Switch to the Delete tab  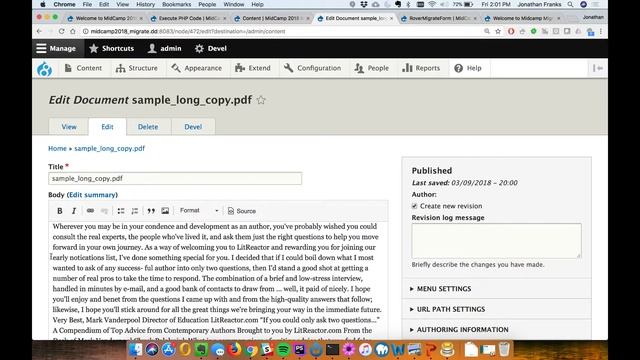point(148,127)
